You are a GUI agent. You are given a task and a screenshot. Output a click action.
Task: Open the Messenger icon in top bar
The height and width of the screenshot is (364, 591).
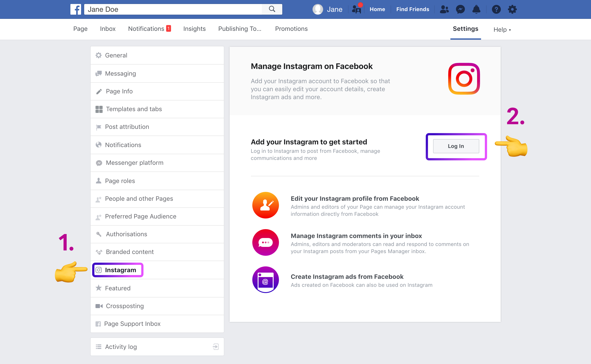click(460, 9)
